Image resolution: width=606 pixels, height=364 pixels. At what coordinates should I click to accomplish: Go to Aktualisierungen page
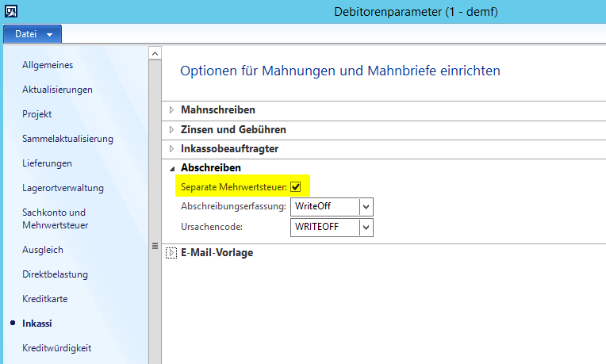tap(57, 90)
